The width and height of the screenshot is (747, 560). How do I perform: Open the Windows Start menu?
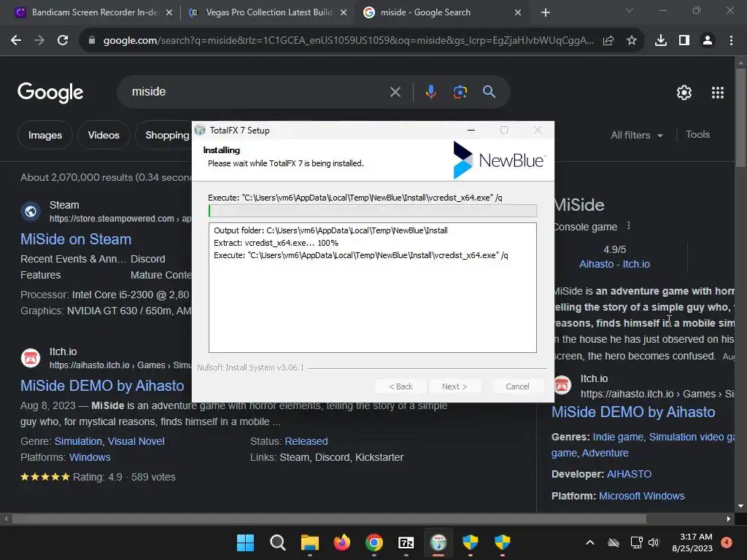click(245, 542)
